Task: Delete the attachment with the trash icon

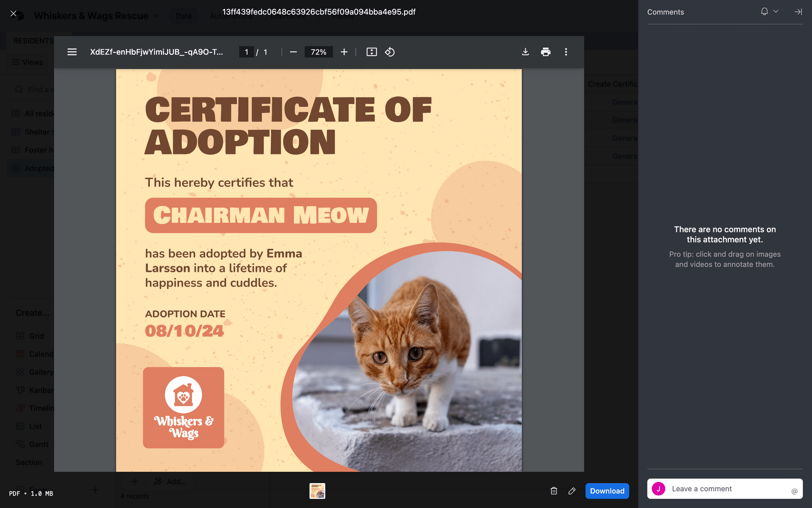Action: 553,491
